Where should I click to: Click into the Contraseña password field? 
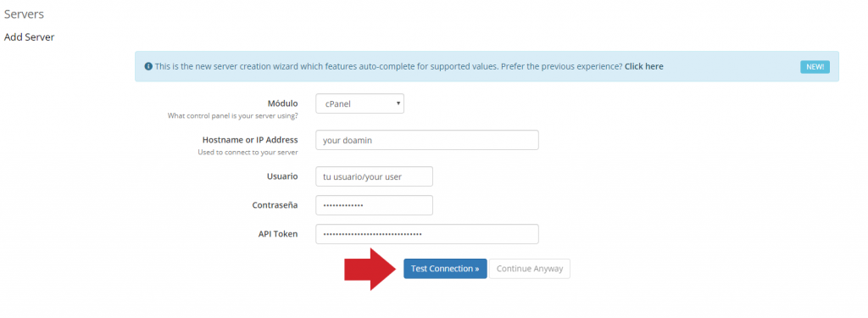click(x=374, y=205)
